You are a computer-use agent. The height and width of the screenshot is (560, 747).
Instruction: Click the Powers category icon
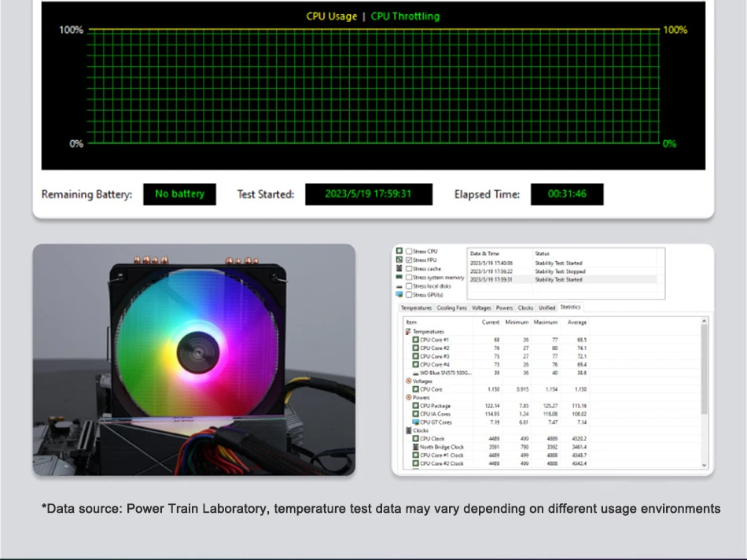(x=408, y=397)
